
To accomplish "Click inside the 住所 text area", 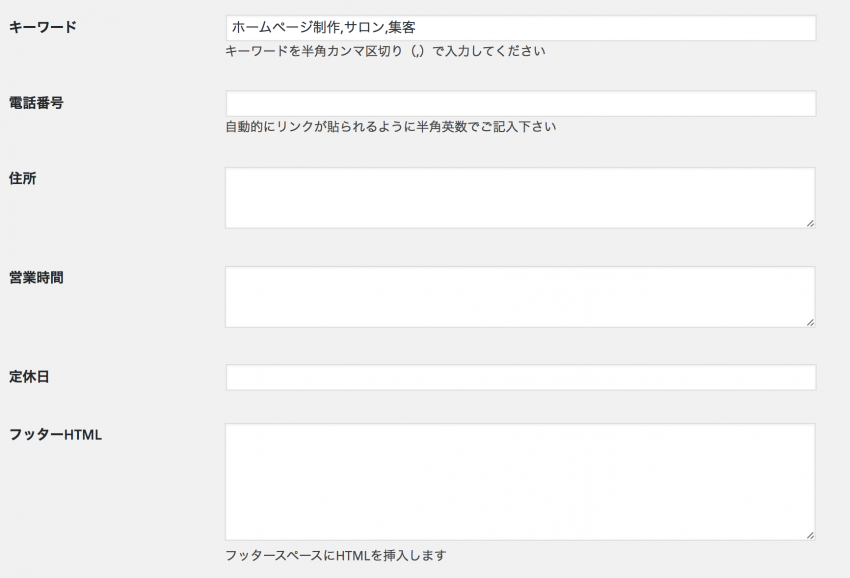I will pyautogui.click(x=520, y=198).
